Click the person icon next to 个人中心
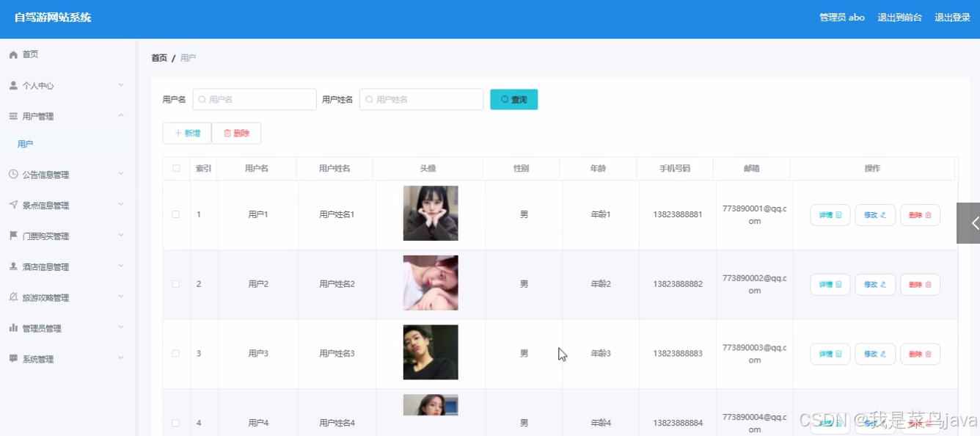The height and width of the screenshot is (436, 980). point(13,85)
